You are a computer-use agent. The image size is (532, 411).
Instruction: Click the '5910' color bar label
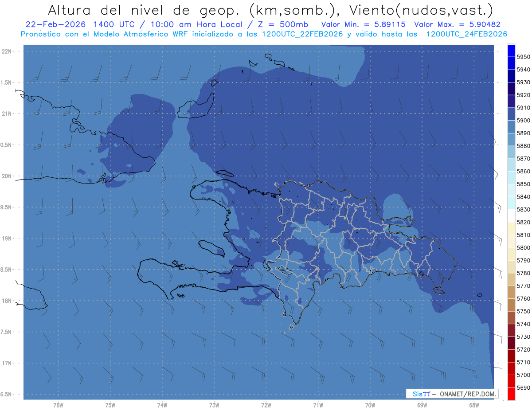(523, 108)
